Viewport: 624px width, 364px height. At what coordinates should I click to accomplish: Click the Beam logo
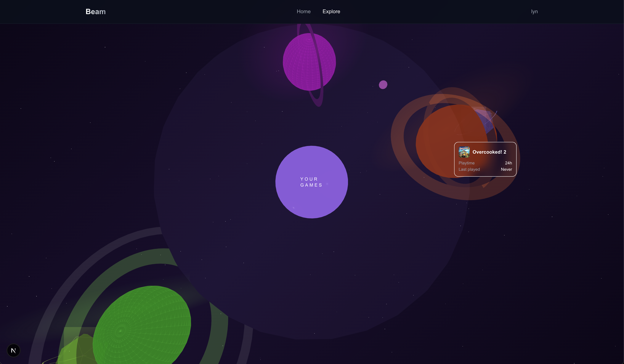(96, 12)
